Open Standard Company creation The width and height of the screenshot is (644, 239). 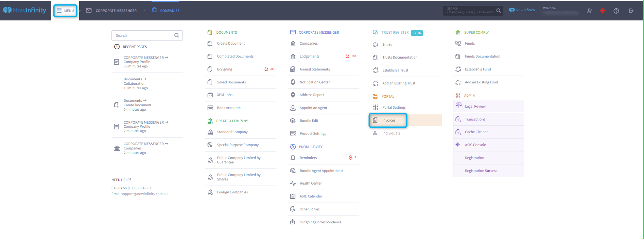232,132
